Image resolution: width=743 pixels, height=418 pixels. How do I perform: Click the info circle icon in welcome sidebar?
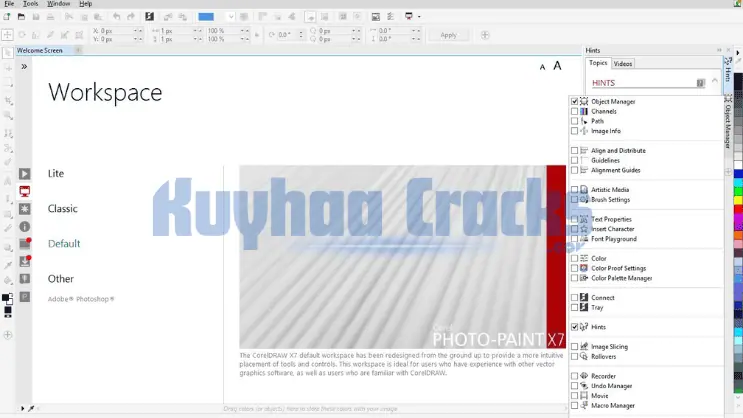(x=25, y=226)
